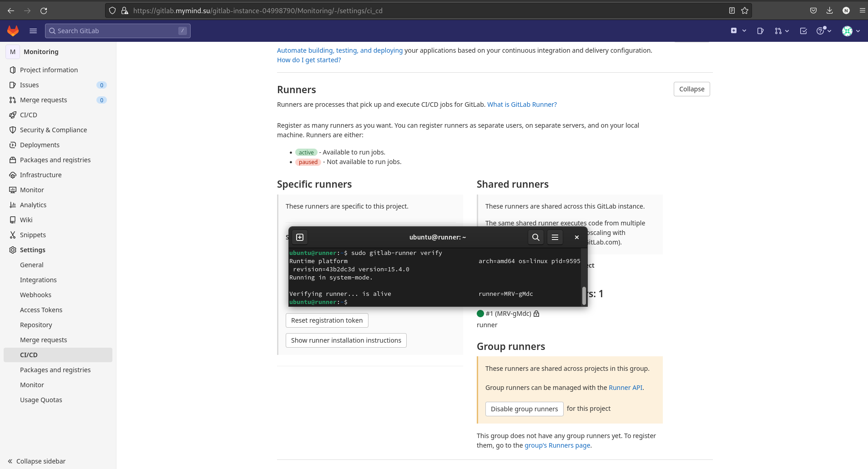Click the site security shield icon in address bar
868x469 pixels.
pyautogui.click(x=112, y=10)
